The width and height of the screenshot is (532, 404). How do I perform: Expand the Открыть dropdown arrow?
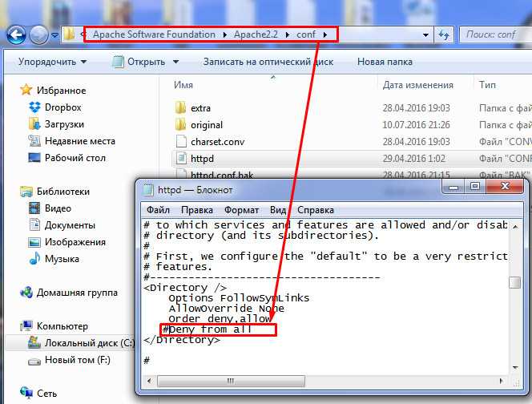pyautogui.click(x=175, y=62)
